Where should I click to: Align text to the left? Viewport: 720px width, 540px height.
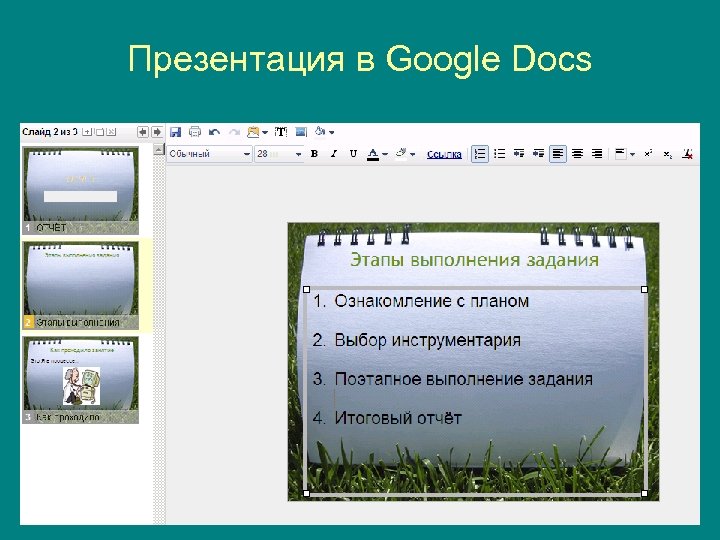558,154
